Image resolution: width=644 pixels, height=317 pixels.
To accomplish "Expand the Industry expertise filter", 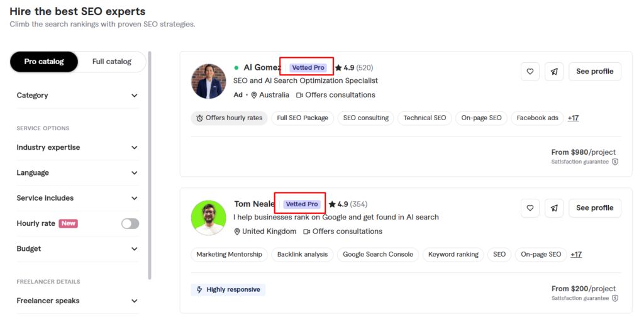I will coord(78,147).
